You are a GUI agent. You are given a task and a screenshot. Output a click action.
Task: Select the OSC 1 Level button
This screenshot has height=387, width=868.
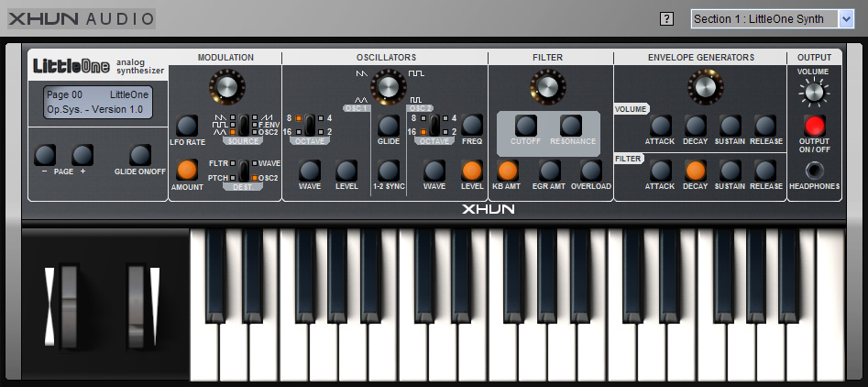point(346,171)
